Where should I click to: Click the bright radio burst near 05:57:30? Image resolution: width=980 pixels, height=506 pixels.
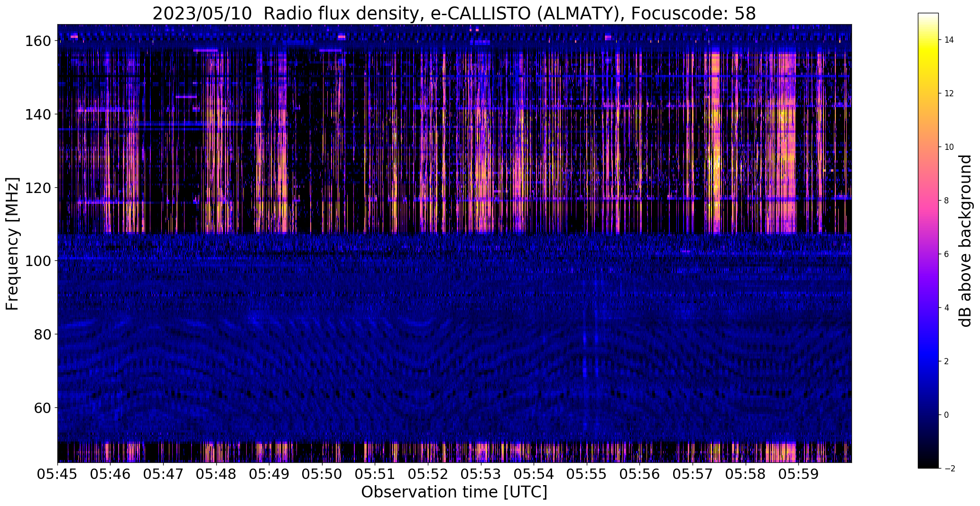[713, 142]
